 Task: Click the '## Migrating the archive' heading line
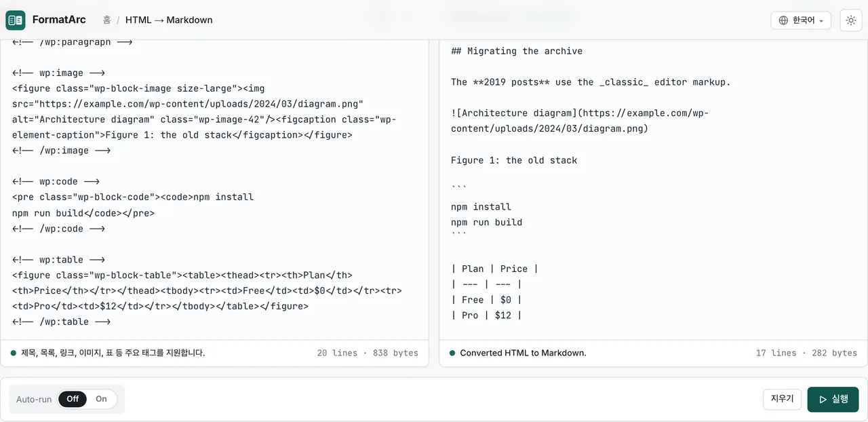pyautogui.click(x=517, y=51)
